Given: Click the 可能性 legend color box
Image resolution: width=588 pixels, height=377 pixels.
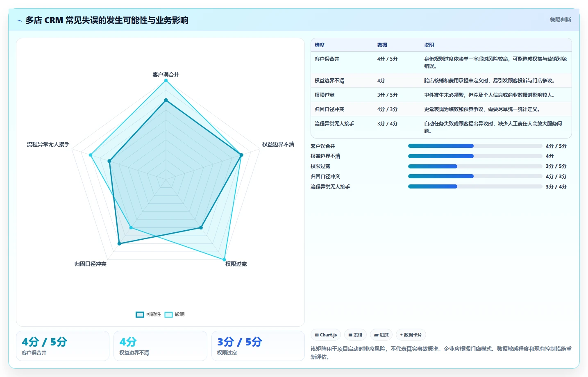Looking at the screenshot, I should click(140, 314).
